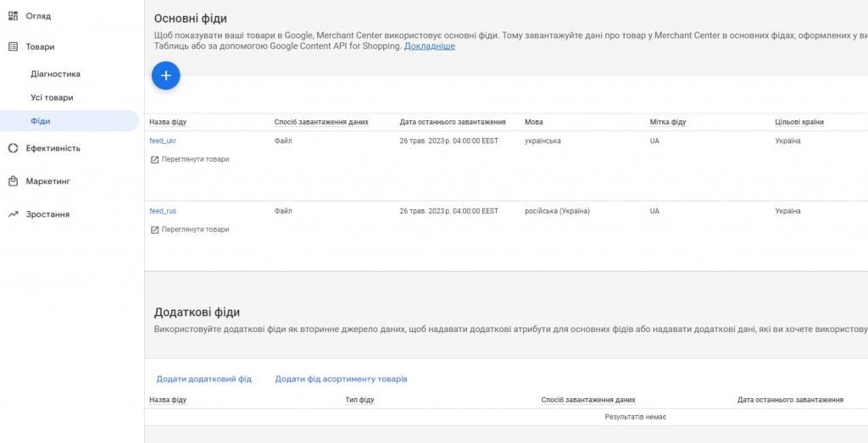Click external link icon under feed_ukr
The image size is (868, 443).
(x=154, y=159)
